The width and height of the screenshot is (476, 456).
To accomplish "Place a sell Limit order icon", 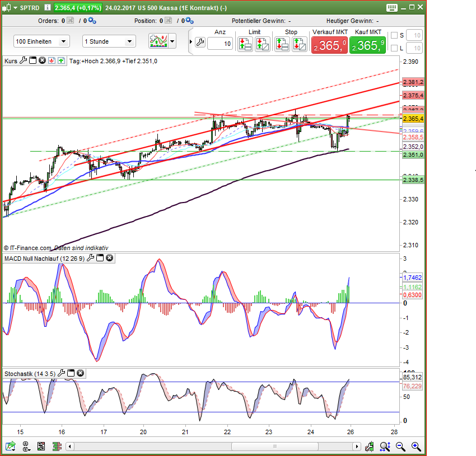I will 245,44.
